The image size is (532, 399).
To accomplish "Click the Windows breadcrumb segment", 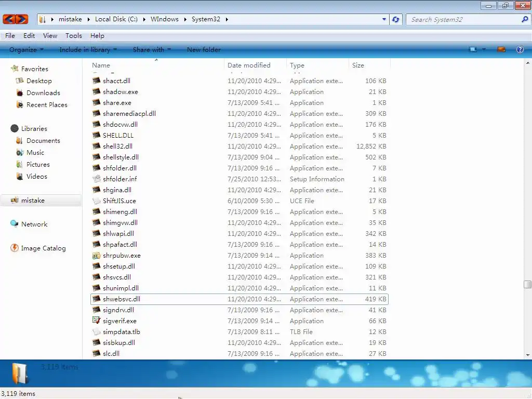I will pyautogui.click(x=165, y=19).
